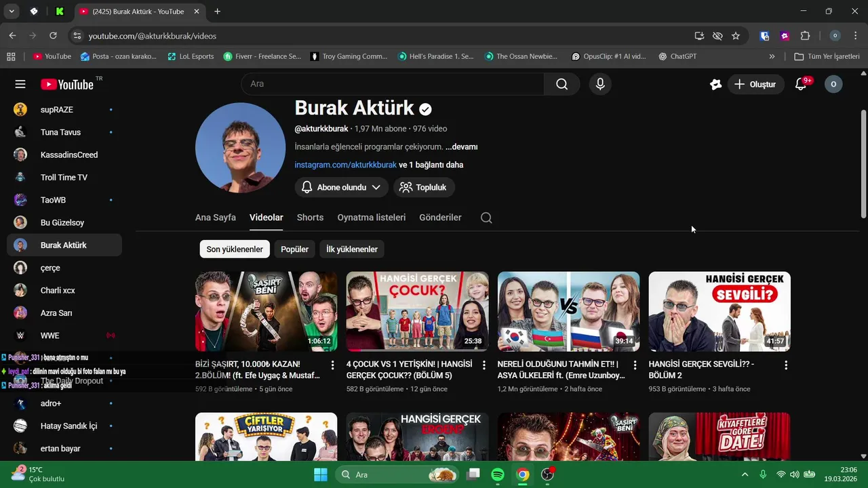Open the Gönderiler tab
This screenshot has height=488, width=868.
pos(440,218)
